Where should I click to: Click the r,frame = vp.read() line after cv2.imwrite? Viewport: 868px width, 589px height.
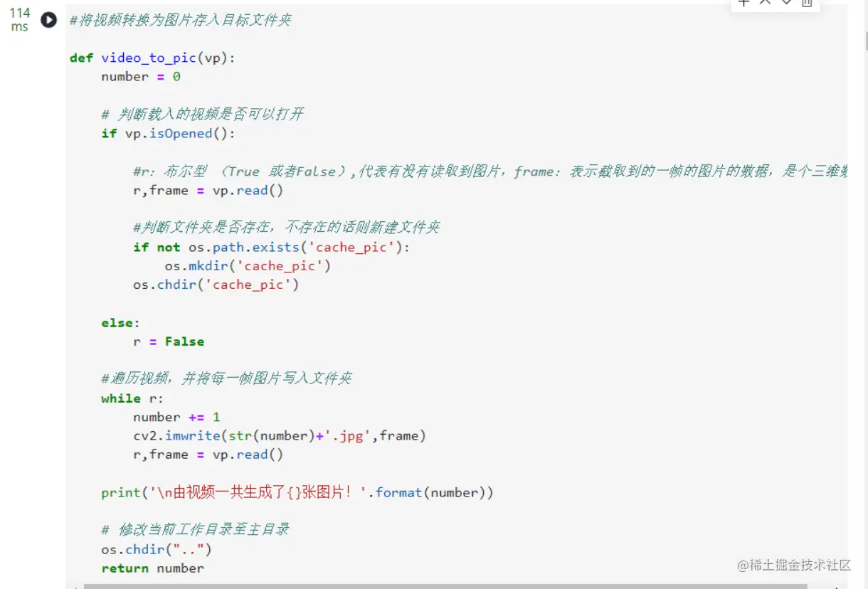pos(208,455)
